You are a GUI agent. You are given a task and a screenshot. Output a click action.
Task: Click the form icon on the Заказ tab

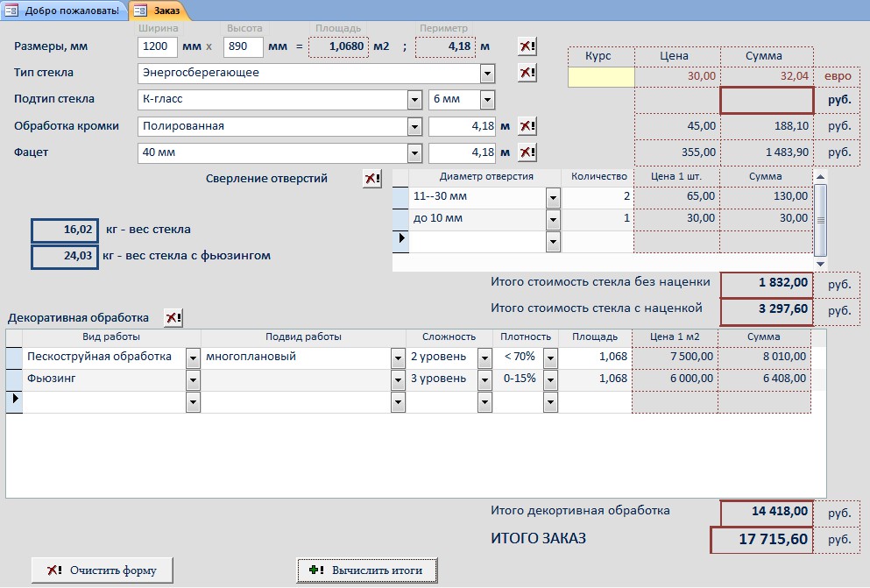[x=140, y=11]
